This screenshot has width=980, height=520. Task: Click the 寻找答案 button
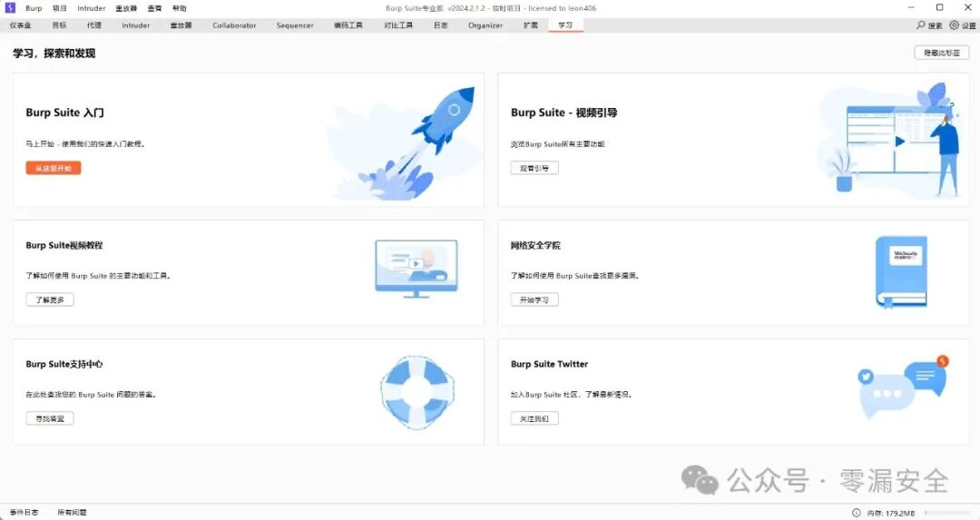(50, 418)
